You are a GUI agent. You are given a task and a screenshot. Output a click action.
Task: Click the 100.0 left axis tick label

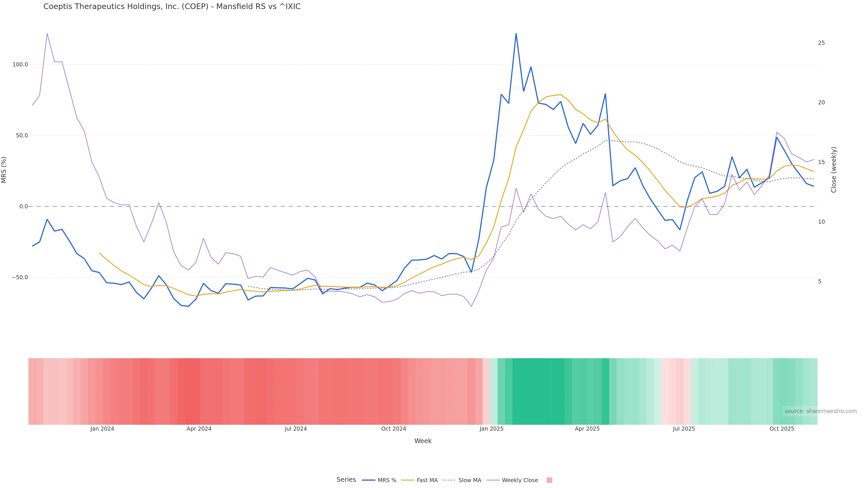tap(20, 65)
